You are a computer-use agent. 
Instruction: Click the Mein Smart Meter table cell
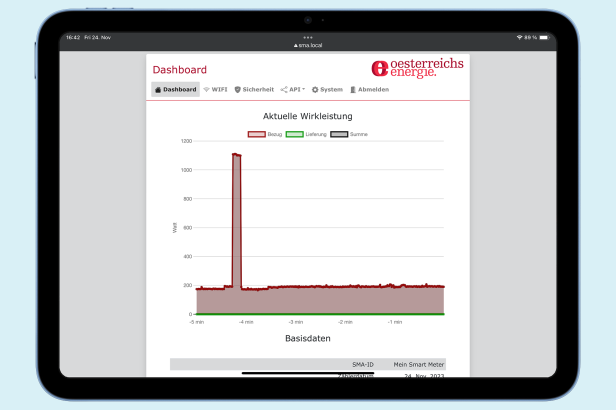click(x=419, y=364)
